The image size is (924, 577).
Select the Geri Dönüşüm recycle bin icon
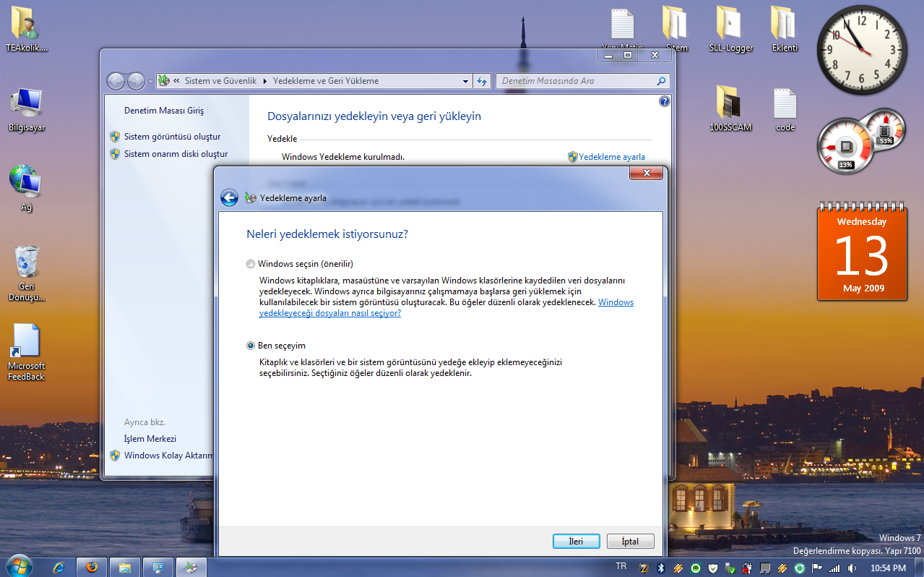coord(27,273)
